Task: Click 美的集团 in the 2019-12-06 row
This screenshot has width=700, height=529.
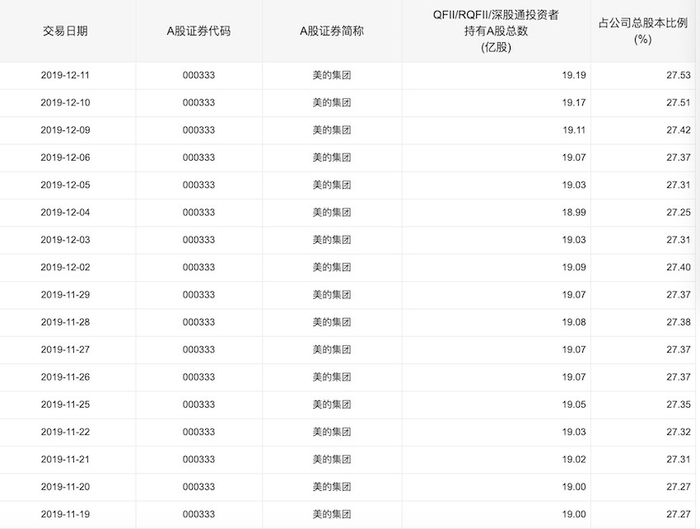Action: (332, 158)
